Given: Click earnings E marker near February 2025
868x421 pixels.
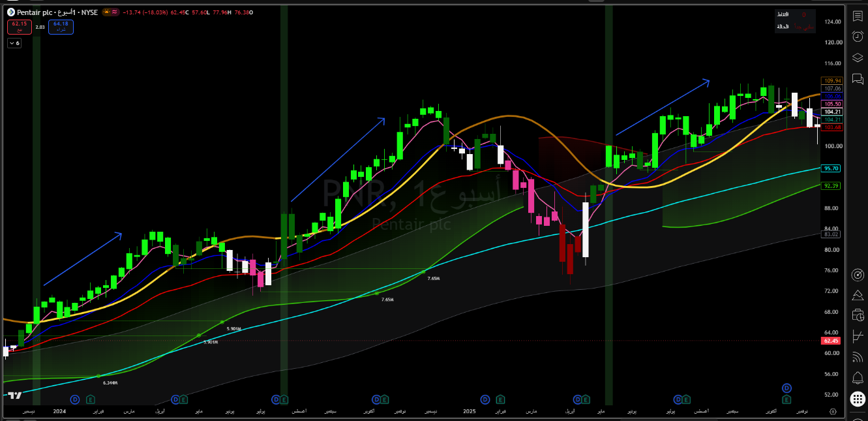Looking at the screenshot, I should 500,399.
